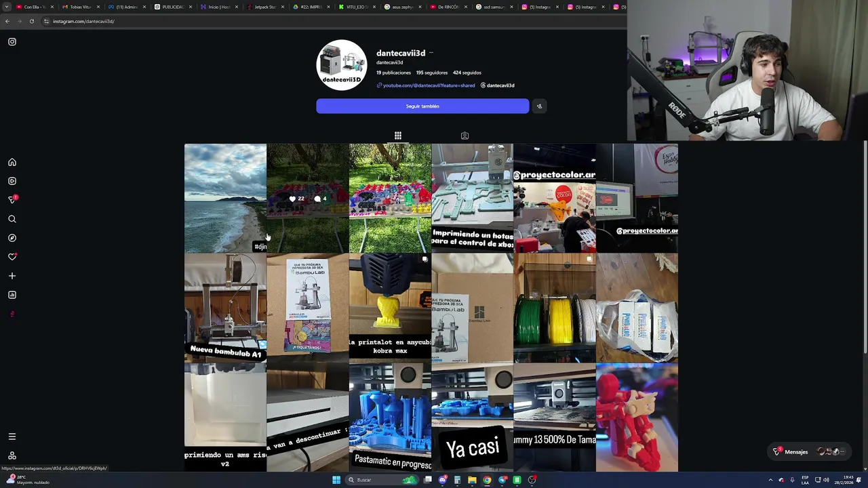Open the green and yellow filament spools post

(555, 308)
